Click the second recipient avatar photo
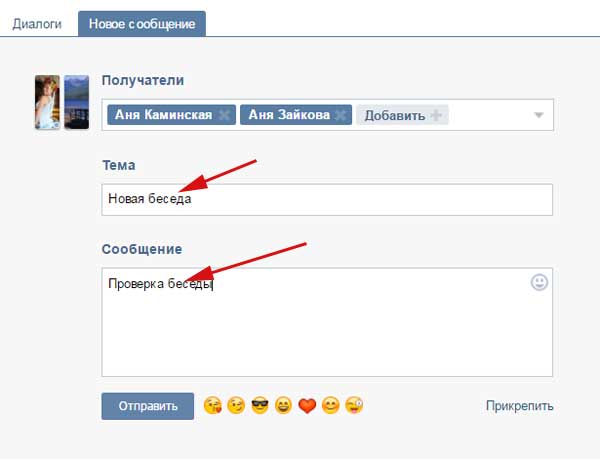Screen dimensions: 600x459 pyautogui.click(x=76, y=102)
